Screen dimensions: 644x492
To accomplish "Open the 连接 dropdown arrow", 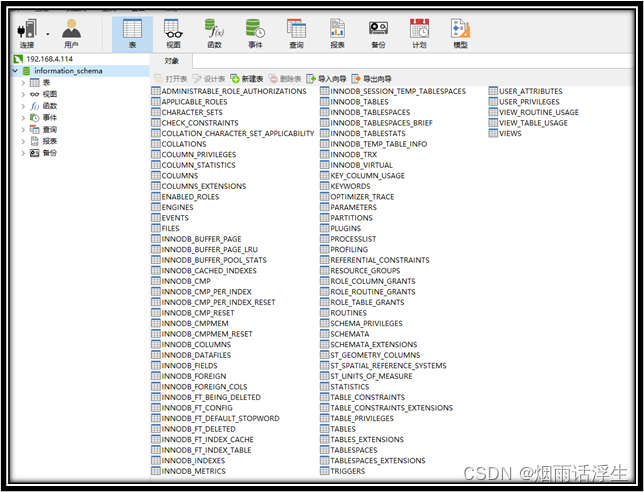I will click(x=48, y=34).
